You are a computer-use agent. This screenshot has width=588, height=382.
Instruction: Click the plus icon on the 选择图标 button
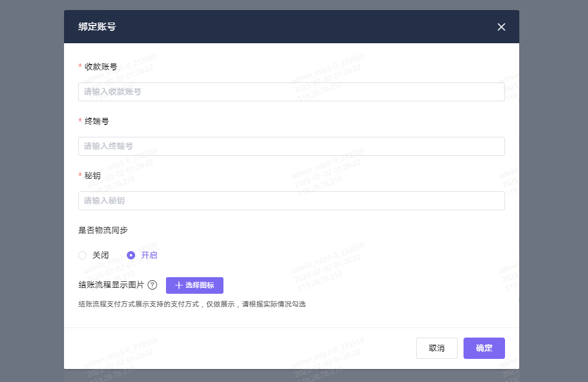[179, 285]
